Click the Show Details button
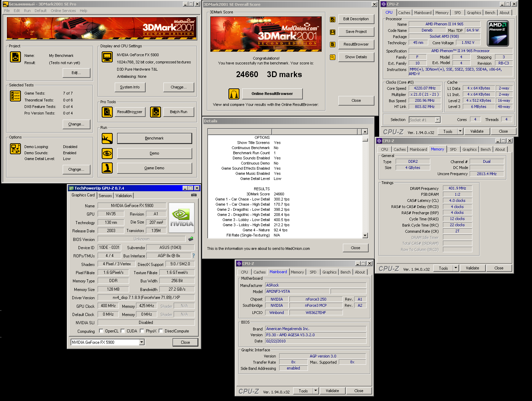532x401 pixels. coord(356,57)
